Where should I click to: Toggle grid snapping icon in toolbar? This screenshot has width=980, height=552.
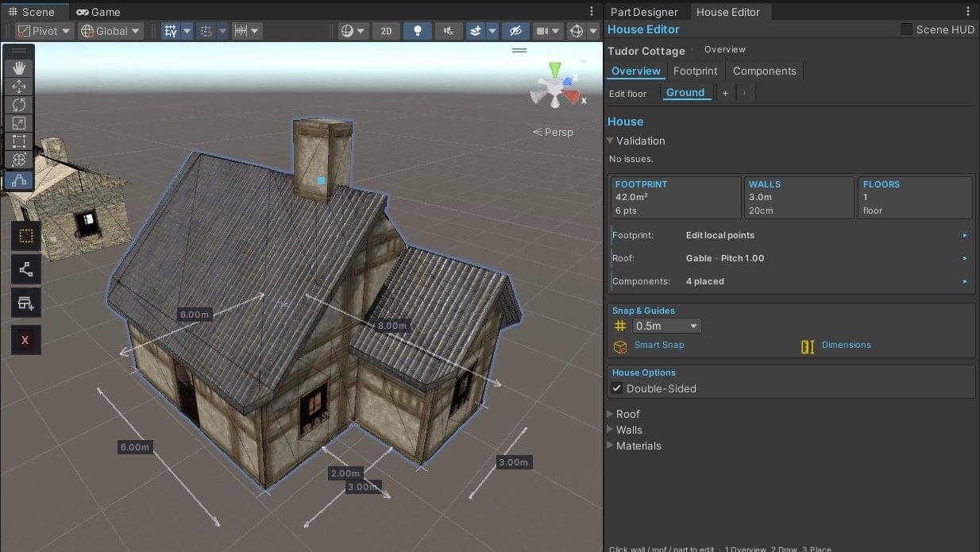[x=171, y=31]
